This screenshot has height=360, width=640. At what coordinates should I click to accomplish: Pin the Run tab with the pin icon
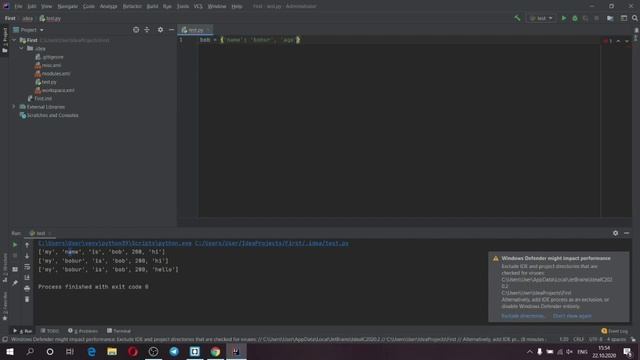coord(15,282)
